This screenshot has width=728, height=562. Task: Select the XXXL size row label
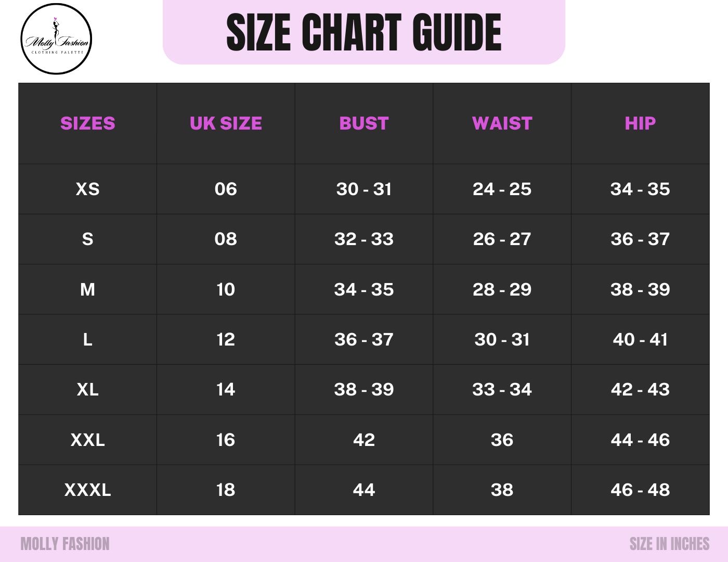(x=87, y=490)
